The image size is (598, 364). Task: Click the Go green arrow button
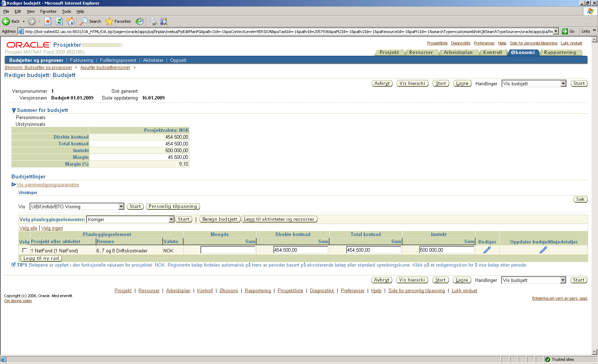click(x=568, y=31)
